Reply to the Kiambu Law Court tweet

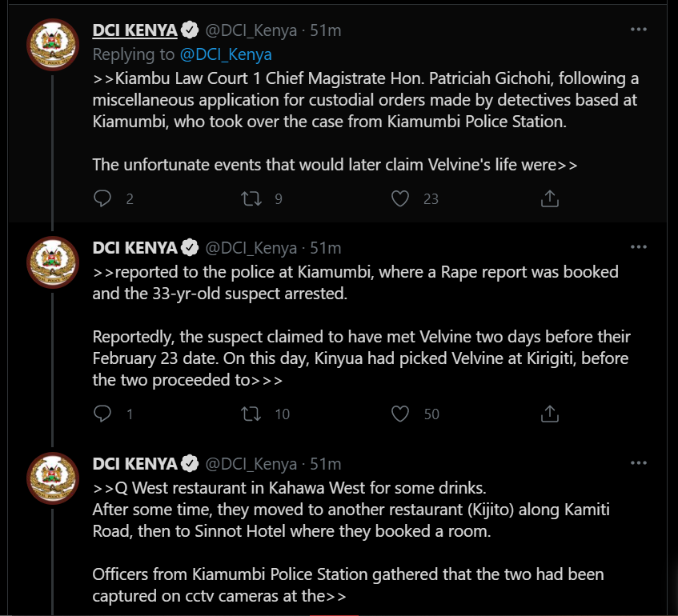point(102,198)
